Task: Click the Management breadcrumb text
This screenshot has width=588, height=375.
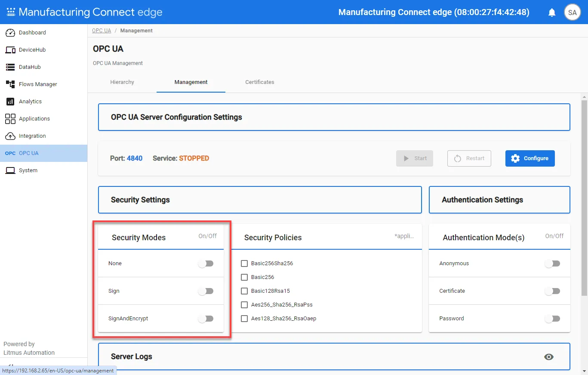Action: [136, 31]
